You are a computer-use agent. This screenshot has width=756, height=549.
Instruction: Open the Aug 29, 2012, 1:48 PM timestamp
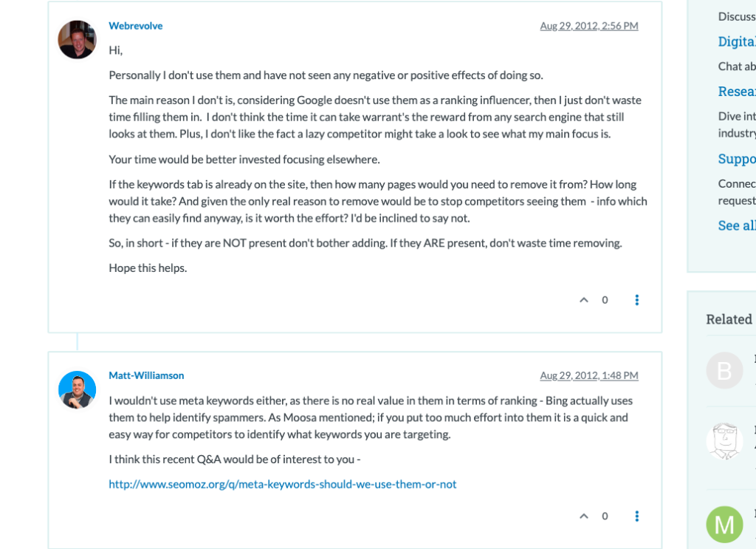pos(589,375)
